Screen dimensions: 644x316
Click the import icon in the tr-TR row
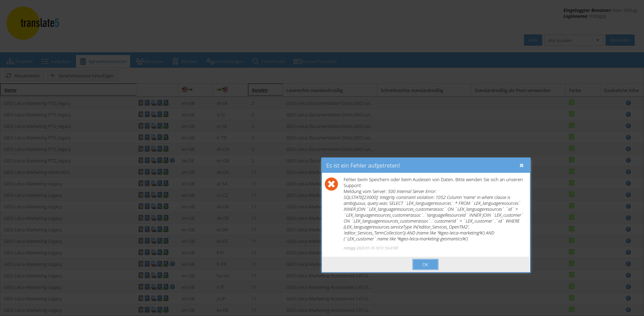[x=160, y=137]
